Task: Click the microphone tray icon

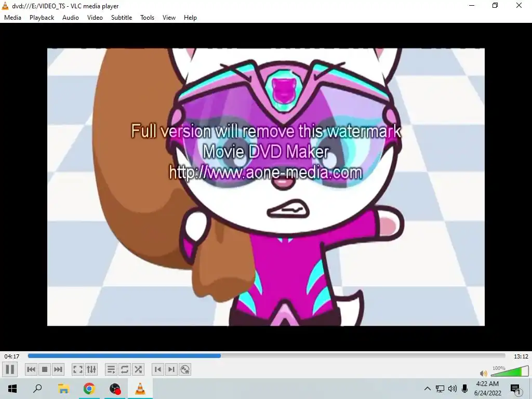Action: tap(465, 389)
